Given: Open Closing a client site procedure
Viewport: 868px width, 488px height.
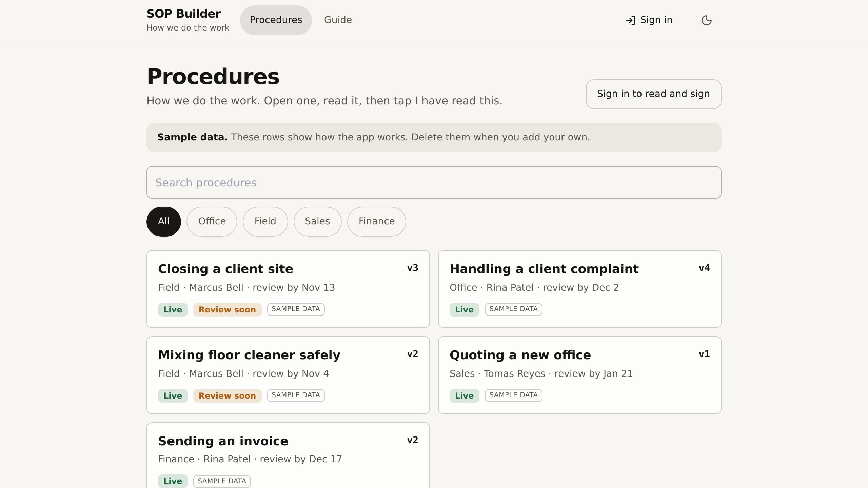Looking at the screenshot, I should 288,289.
